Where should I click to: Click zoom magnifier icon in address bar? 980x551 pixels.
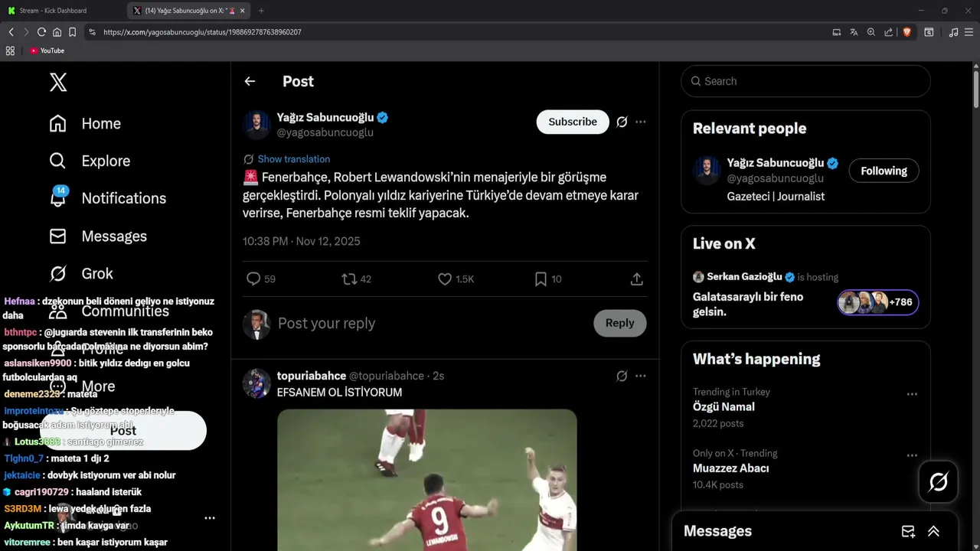click(871, 32)
